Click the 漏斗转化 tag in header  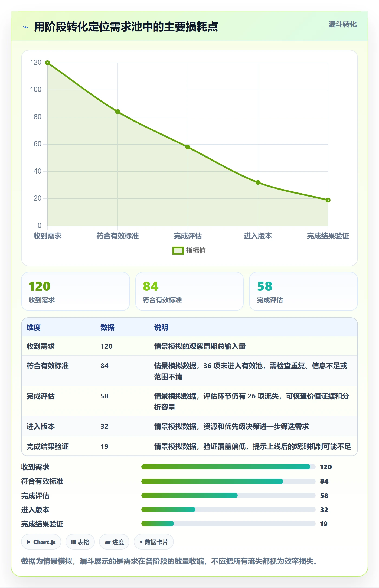(x=342, y=24)
